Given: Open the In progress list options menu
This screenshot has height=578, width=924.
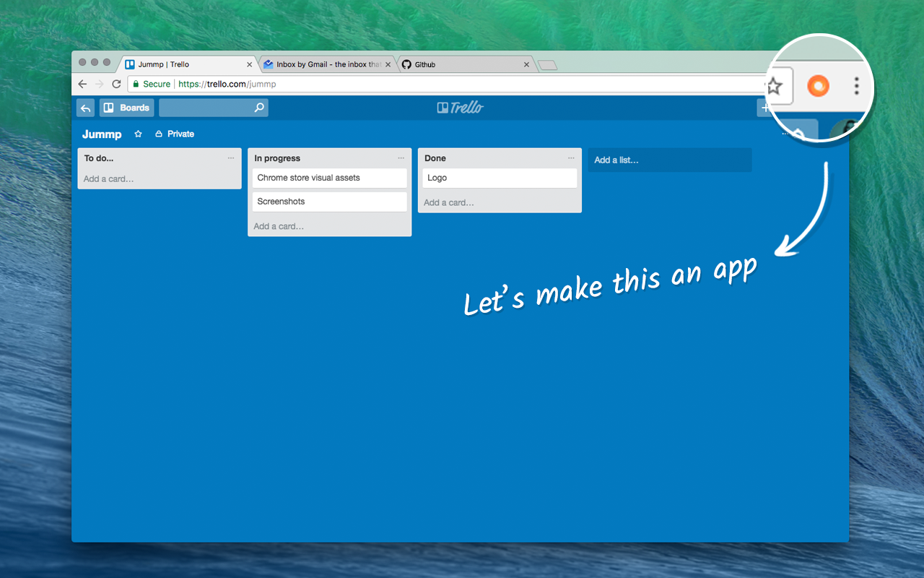Looking at the screenshot, I should tap(401, 158).
